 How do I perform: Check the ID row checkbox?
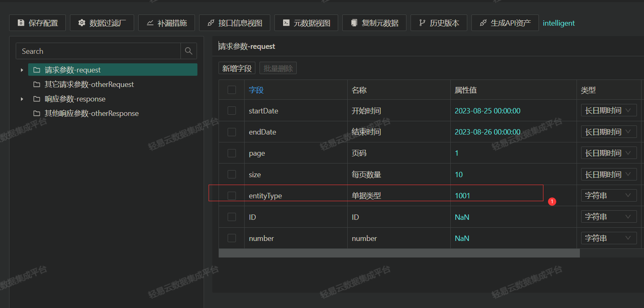coord(232,217)
